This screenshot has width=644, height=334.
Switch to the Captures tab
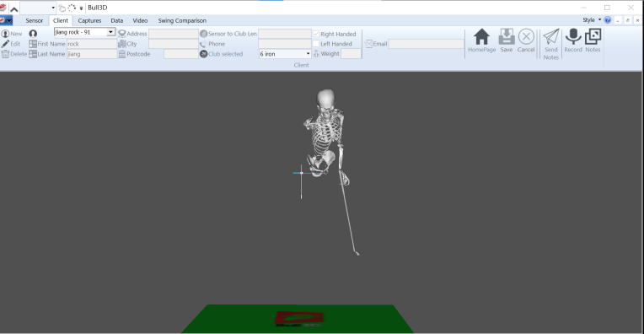coord(89,20)
